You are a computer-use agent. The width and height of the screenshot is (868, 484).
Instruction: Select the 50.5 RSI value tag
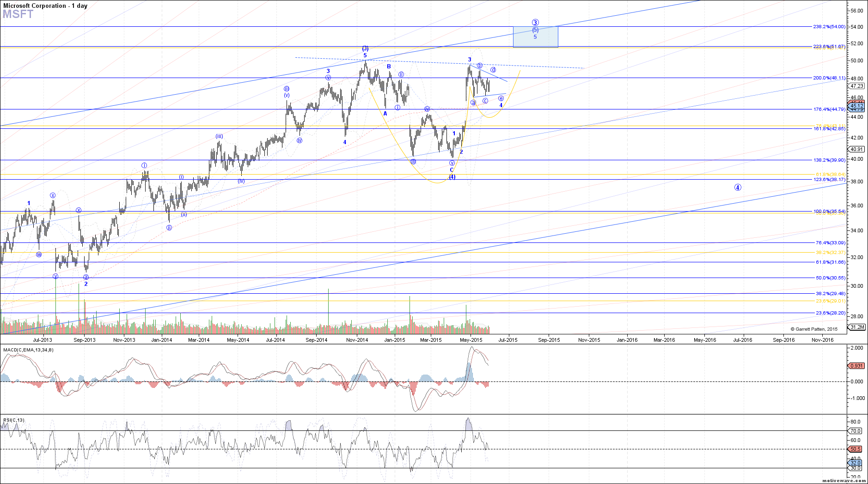pyautogui.click(x=856, y=449)
